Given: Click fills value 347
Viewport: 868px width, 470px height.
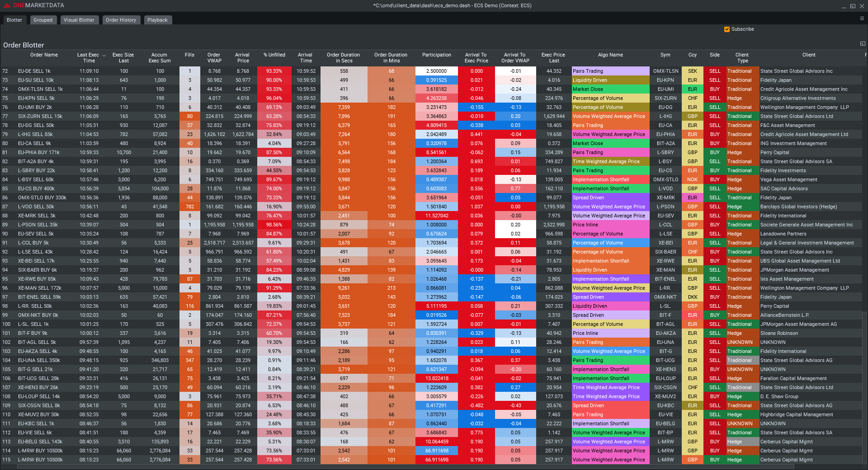Looking at the screenshot, I should (190, 361).
